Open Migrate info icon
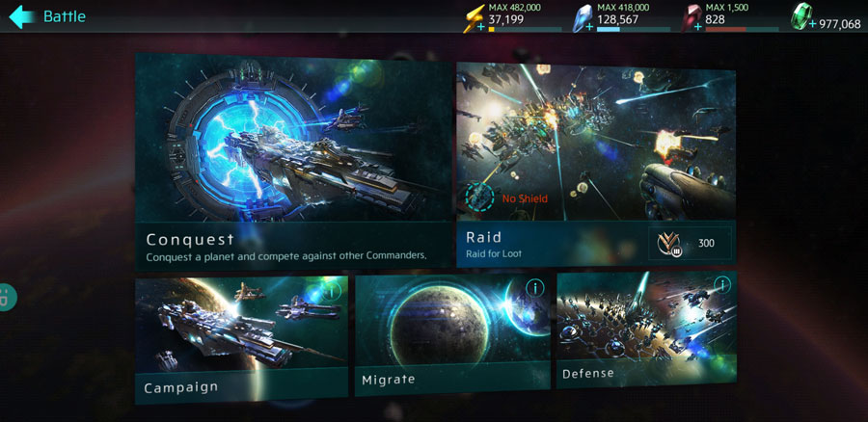868x422 pixels. (534, 288)
